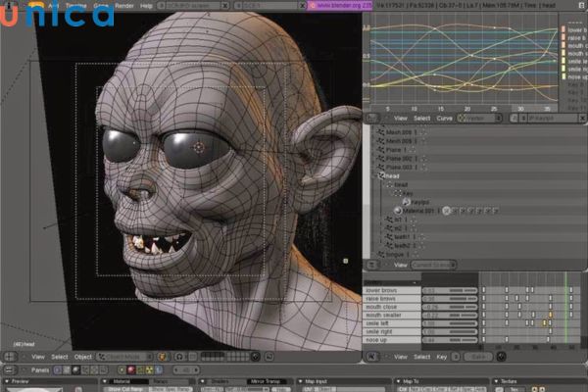588x392 pixels.
Task: Open the outliner display mode dropdown
Action: [x=433, y=265]
